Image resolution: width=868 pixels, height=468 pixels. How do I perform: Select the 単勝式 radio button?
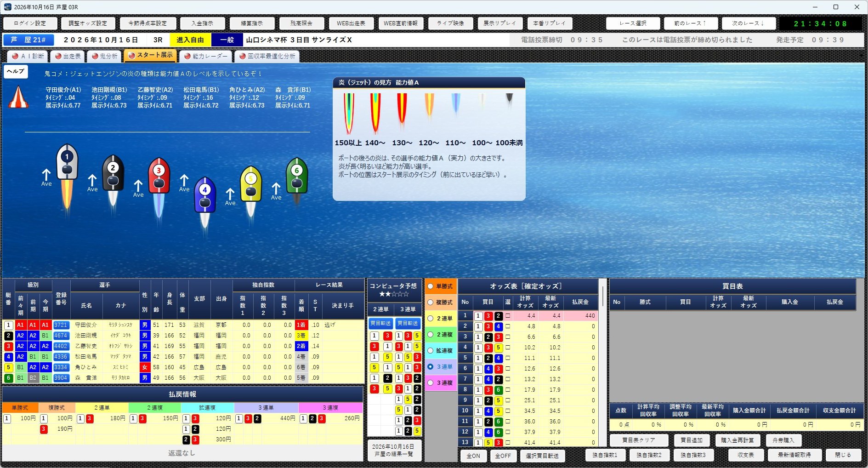pyautogui.click(x=431, y=286)
